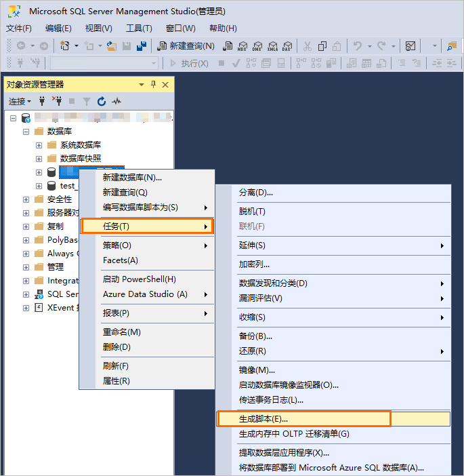Expand the Management (管理) folder
Screen dimensions: 464x476
tap(26, 267)
